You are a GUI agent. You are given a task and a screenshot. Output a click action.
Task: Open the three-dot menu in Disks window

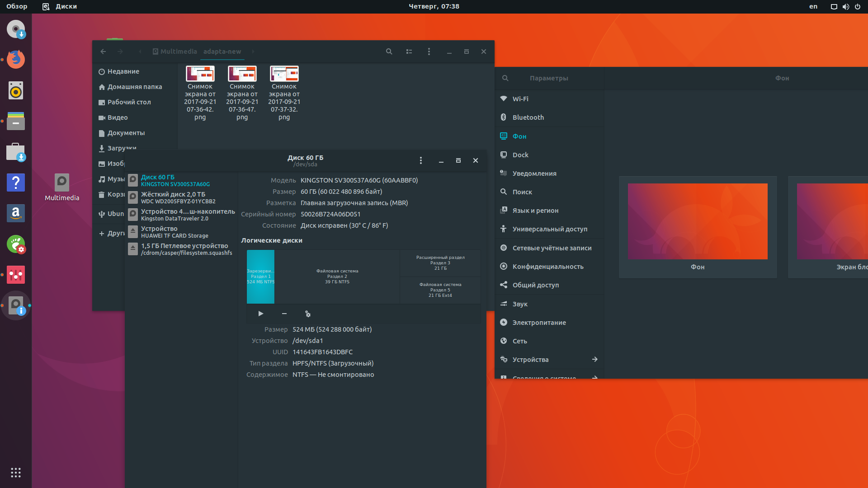pos(420,160)
